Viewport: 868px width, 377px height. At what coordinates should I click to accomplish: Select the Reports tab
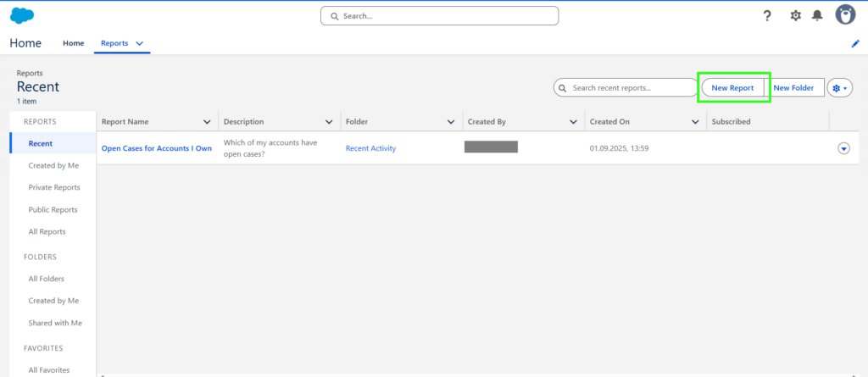pos(114,43)
